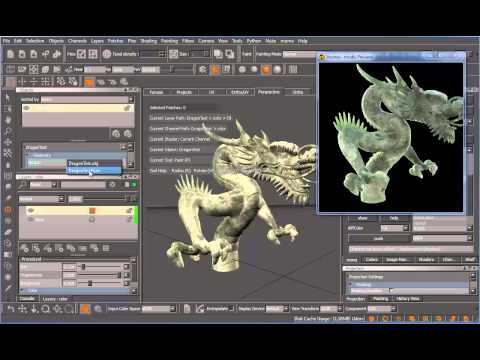Open the Painting Mode dropdown
The image size is (480, 360).
pos(299,54)
